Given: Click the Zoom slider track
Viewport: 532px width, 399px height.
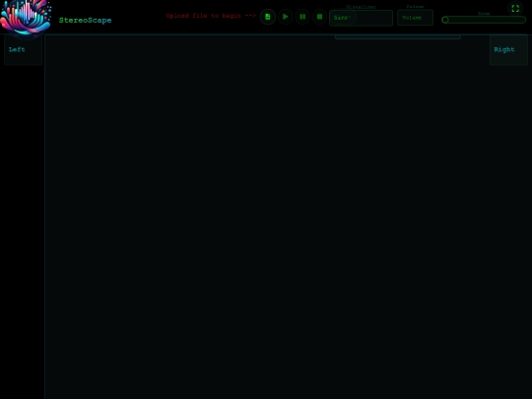Looking at the screenshot, I should tap(484, 20).
